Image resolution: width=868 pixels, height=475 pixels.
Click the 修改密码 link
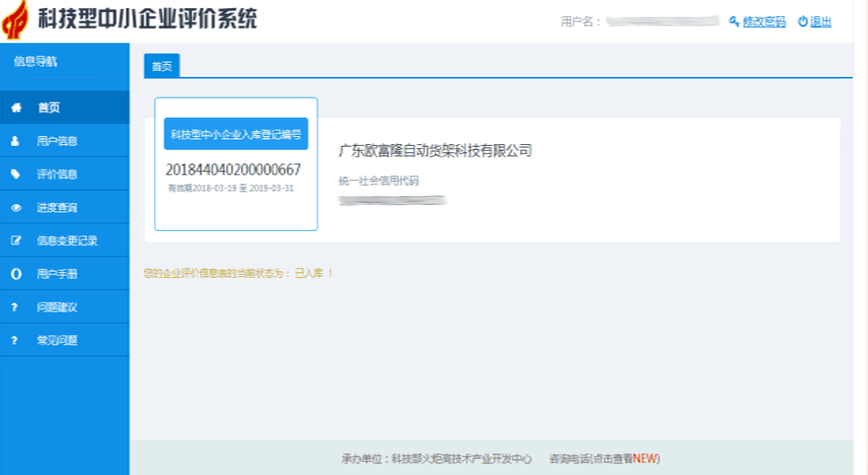coord(764,22)
